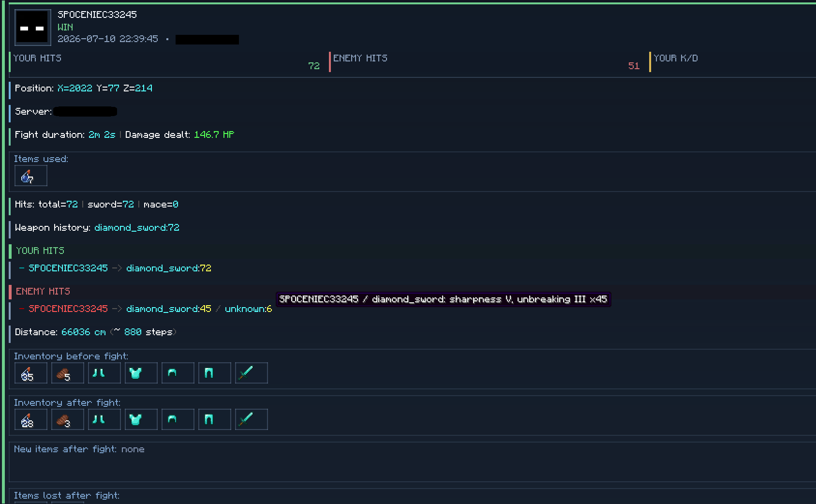Click diamond chestplate in Inventory after fight
Viewport: 816px width, 504px height.
(141, 419)
